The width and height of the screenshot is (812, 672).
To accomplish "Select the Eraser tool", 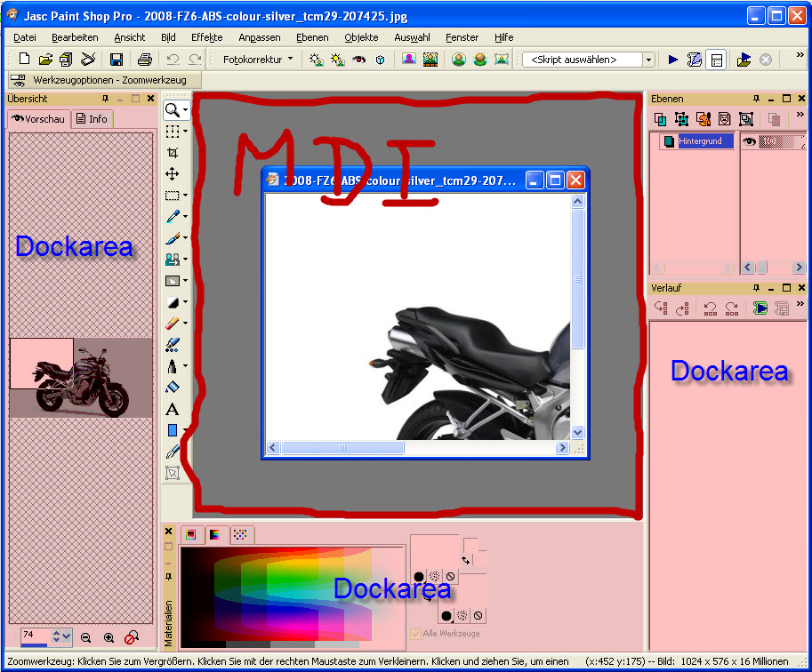I will pos(173,323).
